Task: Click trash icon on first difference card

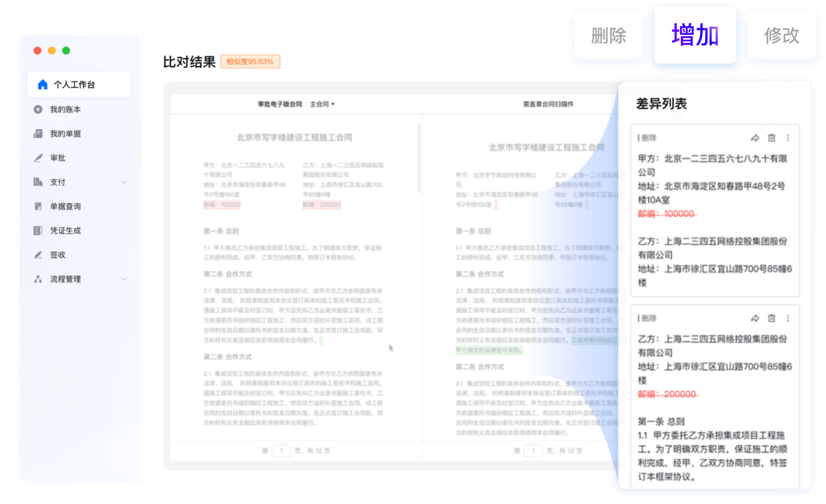Action: (x=771, y=138)
